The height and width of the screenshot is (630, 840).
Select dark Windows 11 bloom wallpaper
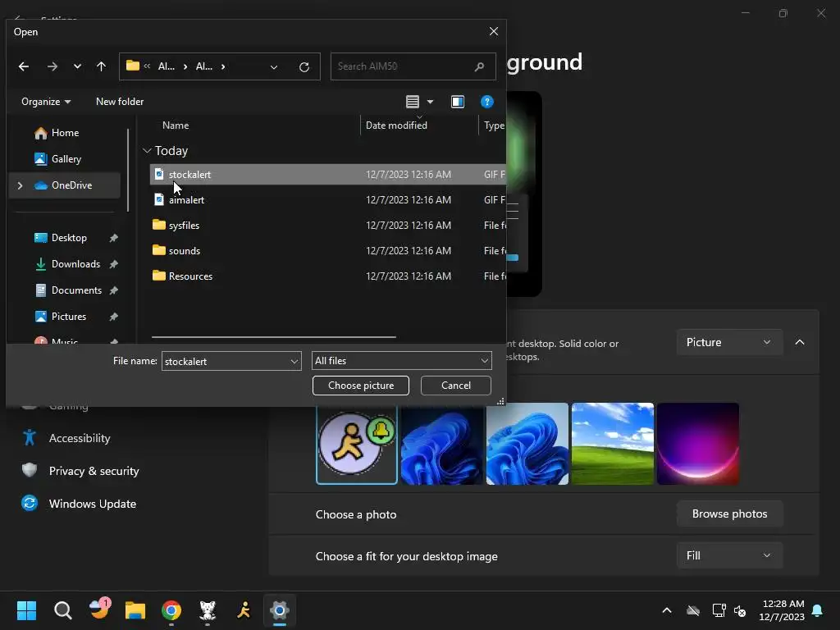442,444
